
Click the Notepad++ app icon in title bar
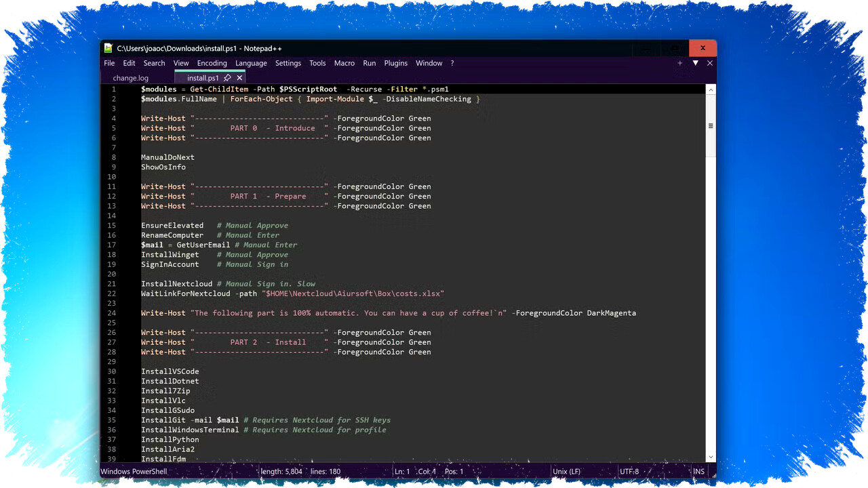click(108, 48)
